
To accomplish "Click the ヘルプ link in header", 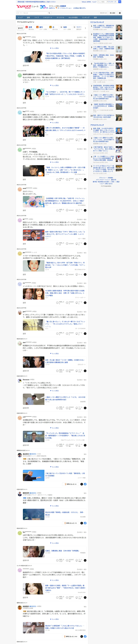I will (94, 2).
